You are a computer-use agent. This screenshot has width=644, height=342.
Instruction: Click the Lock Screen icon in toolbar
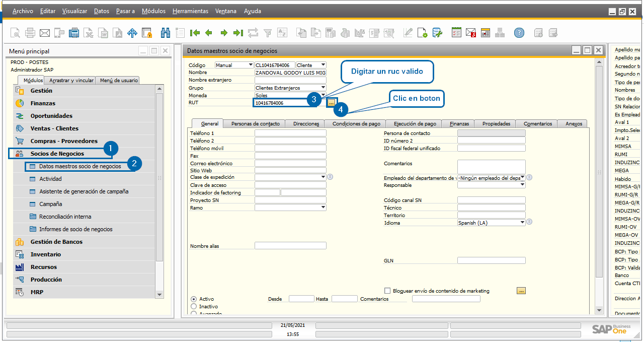147,33
